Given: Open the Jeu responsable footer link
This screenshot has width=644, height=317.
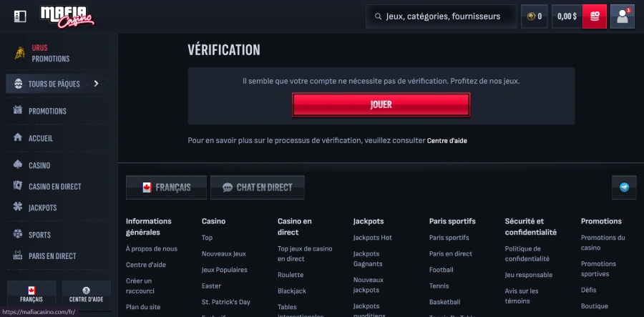Looking at the screenshot, I should [529, 275].
